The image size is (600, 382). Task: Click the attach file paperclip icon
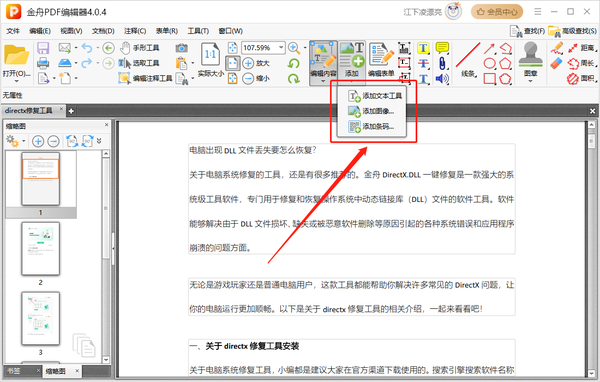point(442,63)
